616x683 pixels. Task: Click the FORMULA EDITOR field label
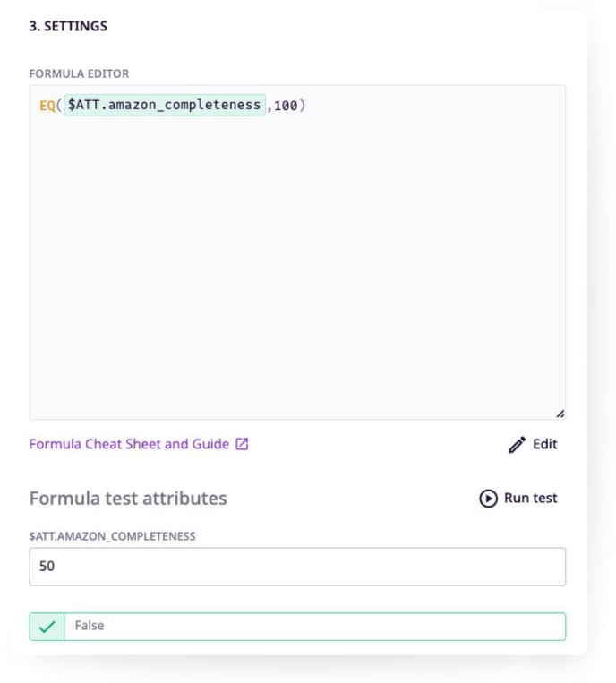tap(79, 73)
